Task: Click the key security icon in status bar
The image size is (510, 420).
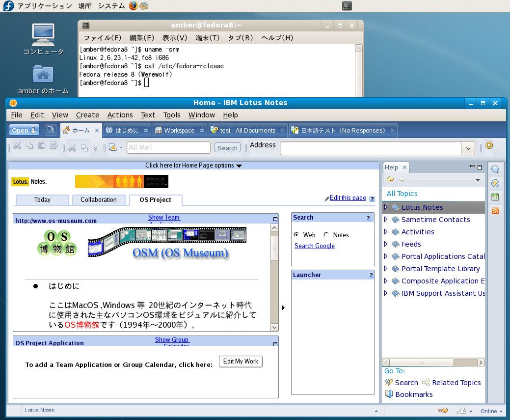Action: [443, 411]
